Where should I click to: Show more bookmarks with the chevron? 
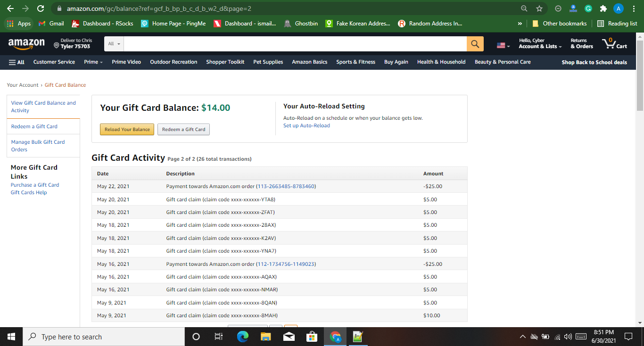(520, 24)
